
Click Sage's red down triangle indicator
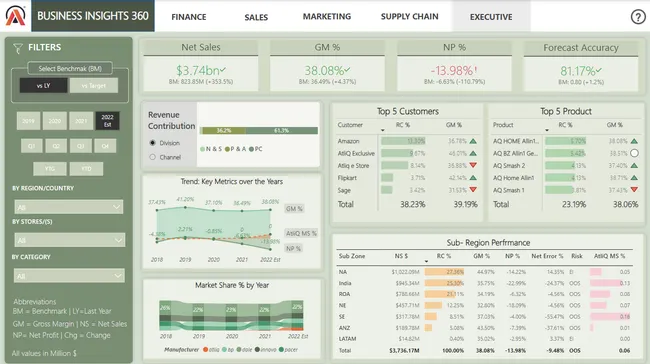(473, 190)
